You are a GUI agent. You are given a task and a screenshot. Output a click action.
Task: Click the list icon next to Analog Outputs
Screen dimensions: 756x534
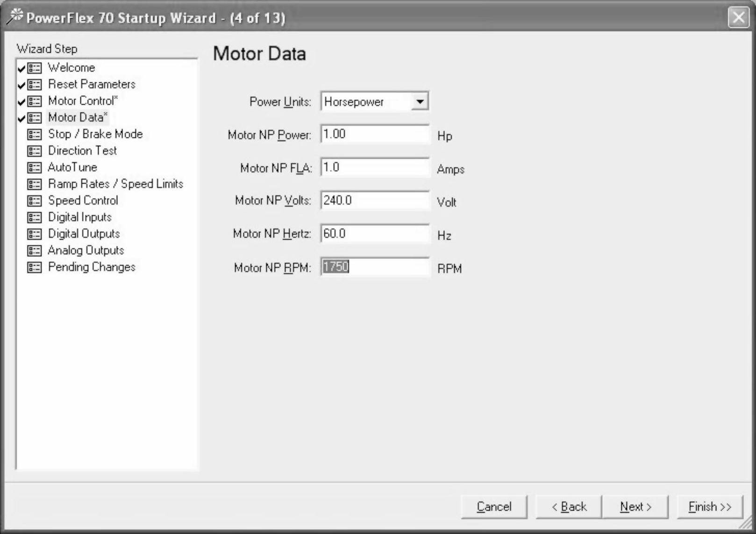(x=34, y=251)
